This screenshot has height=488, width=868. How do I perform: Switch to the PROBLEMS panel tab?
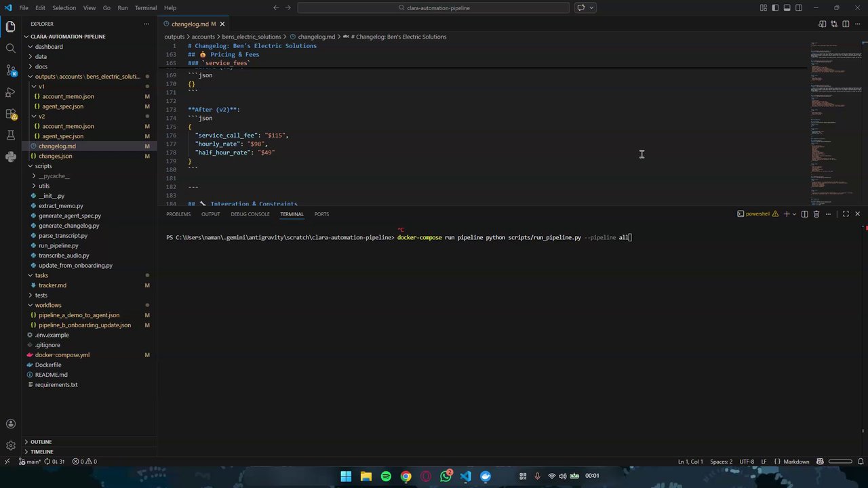(x=178, y=214)
